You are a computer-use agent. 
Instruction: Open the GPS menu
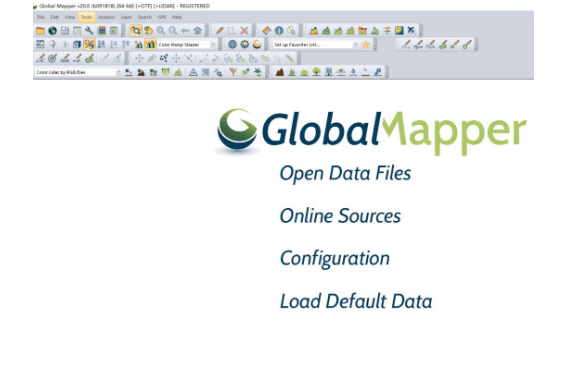[x=162, y=17]
